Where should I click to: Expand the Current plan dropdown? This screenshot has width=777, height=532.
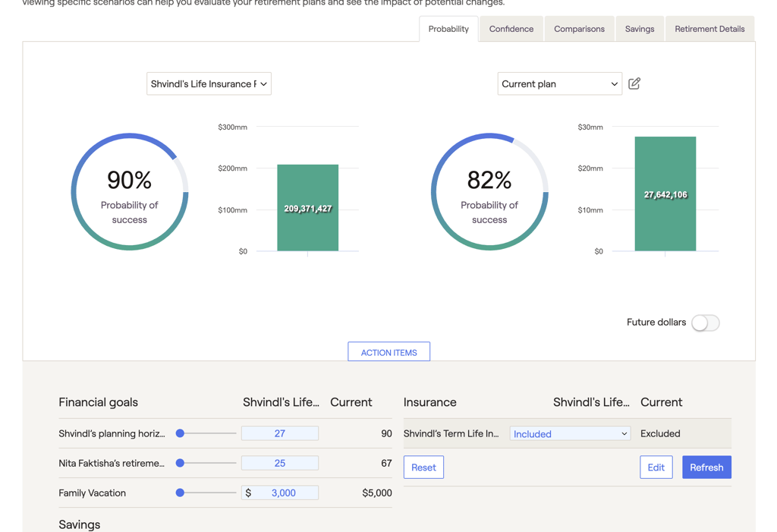559,84
